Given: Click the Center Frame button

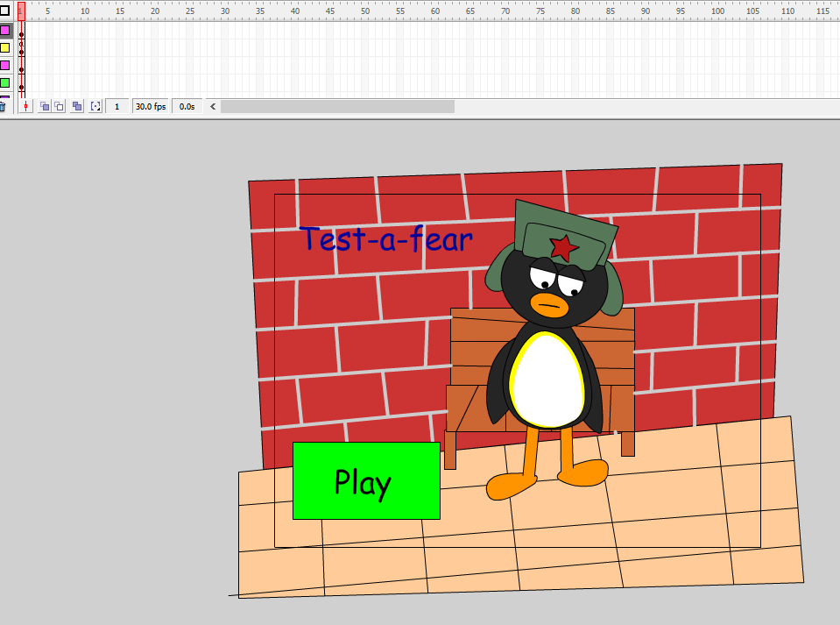Looking at the screenshot, I should (25, 107).
